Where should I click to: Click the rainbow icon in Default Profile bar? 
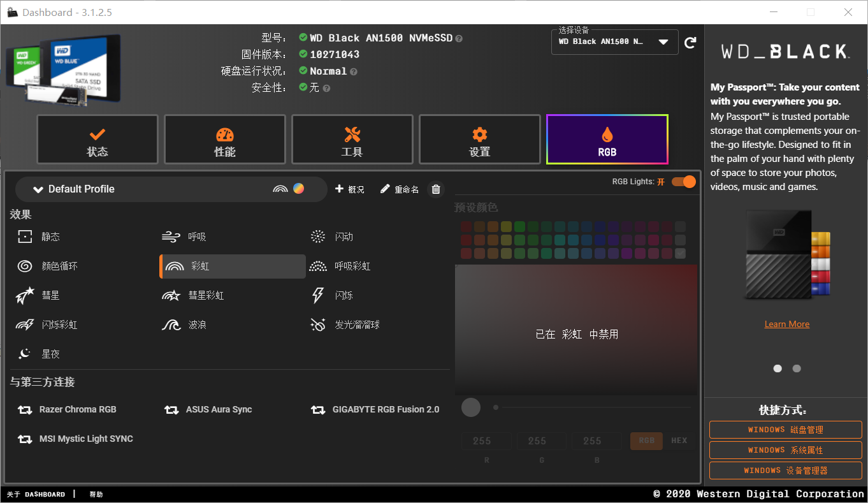pyautogui.click(x=280, y=189)
